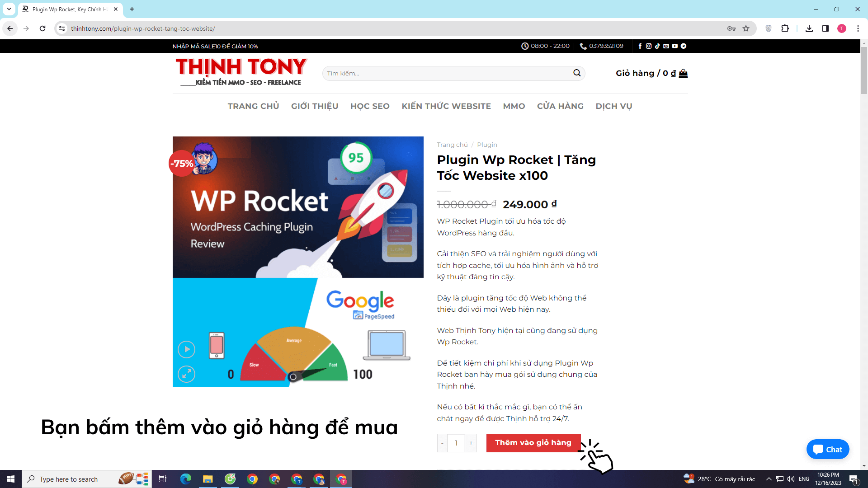Open the Chrome three-dot menu
The image size is (868, 488).
[x=859, y=28]
